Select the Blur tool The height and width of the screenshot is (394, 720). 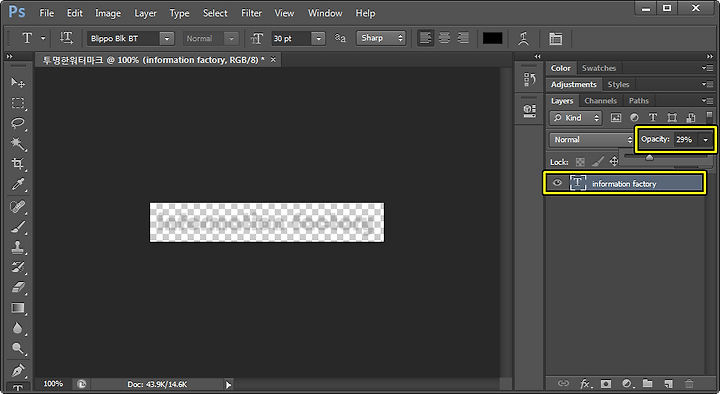pyautogui.click(x=18, y=328)
